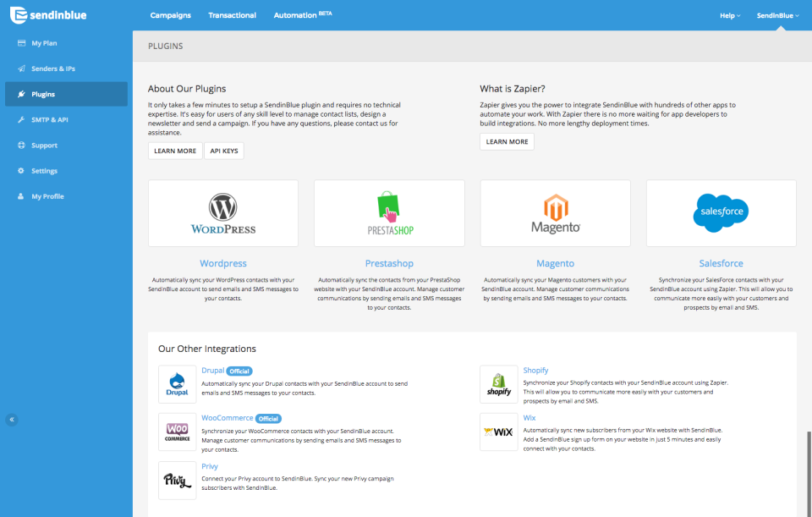Image resolution: width=812 pixels, height=517 pixels.
Task: Switch to the Campaigns tab
Action: [170, 14]
